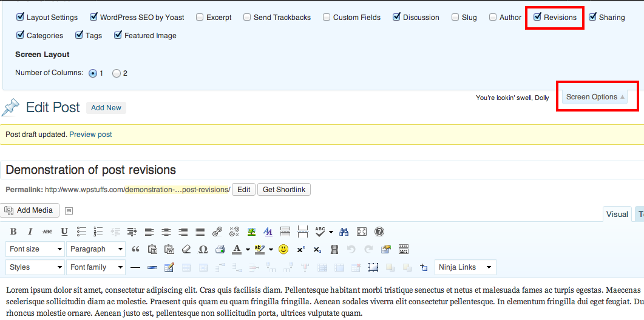Screen dimensions: 644x320
Task: Open Font family dropdown
Action: [x=96, y=267]
